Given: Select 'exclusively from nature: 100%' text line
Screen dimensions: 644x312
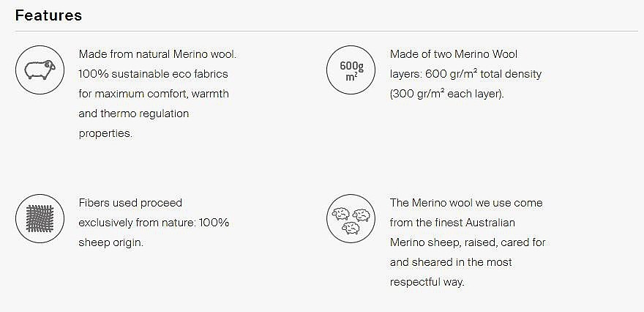Looking at the screenshot, I should pos(154,223).
